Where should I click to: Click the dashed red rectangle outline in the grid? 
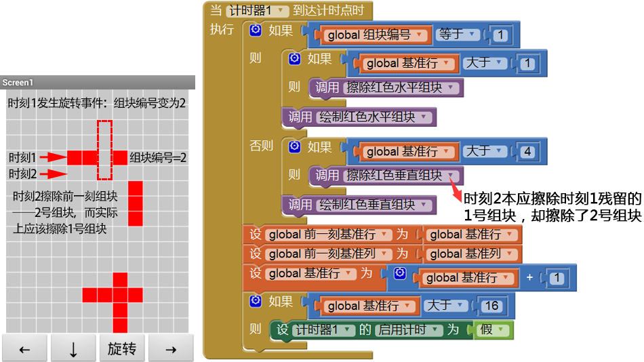tap(104, 150)
